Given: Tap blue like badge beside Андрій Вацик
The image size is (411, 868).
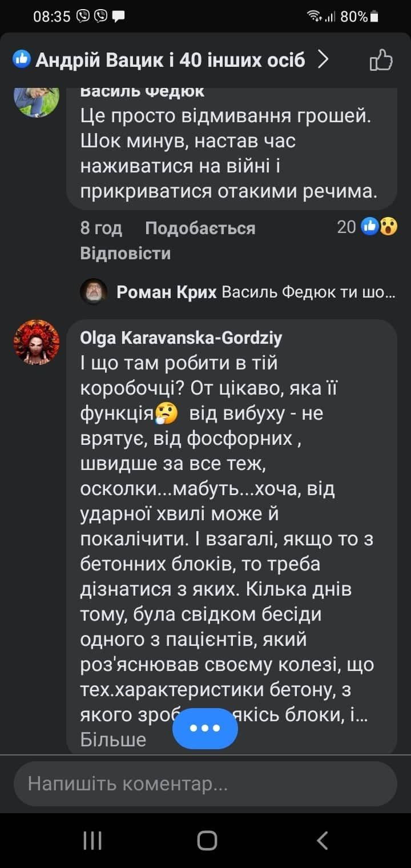Looking at the screenshot, I should (22, 59).
